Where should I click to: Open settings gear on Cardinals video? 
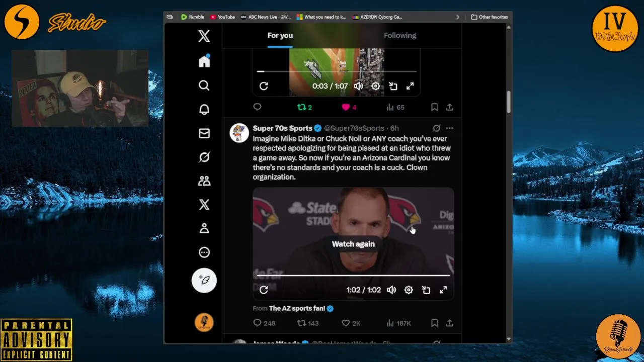pyautogui.click(x=409, y=290)
